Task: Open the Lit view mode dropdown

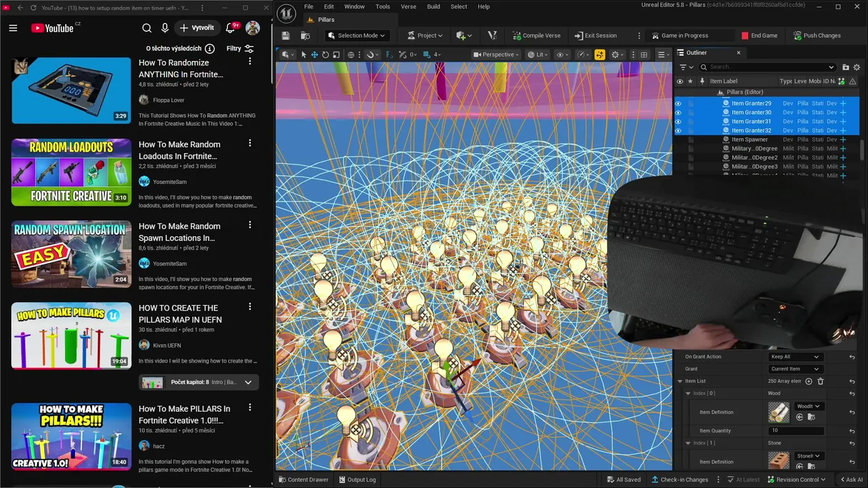Action: [x=538, y=54]
